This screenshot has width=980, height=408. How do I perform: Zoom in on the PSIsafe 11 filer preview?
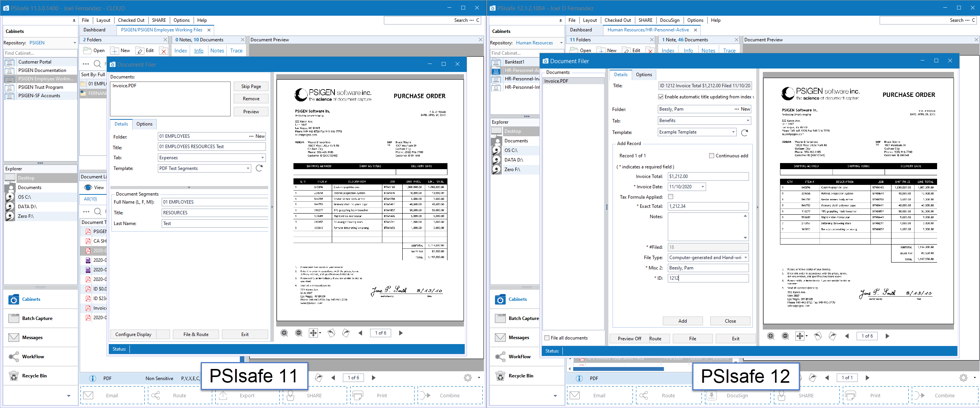point(284,333)
